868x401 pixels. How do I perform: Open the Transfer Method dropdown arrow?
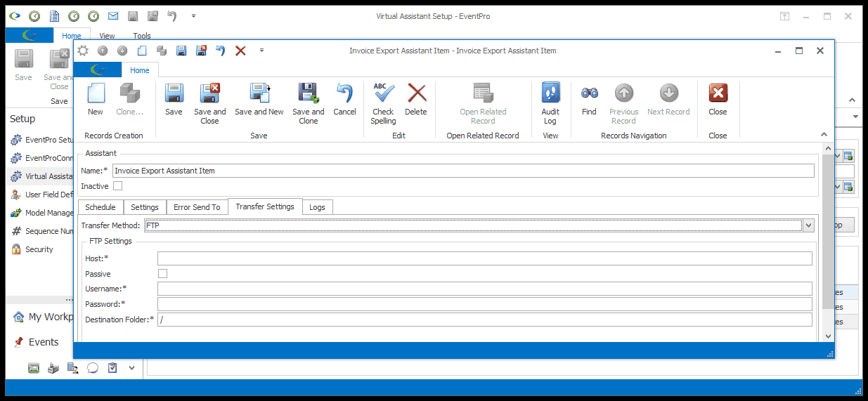point(808,225)
